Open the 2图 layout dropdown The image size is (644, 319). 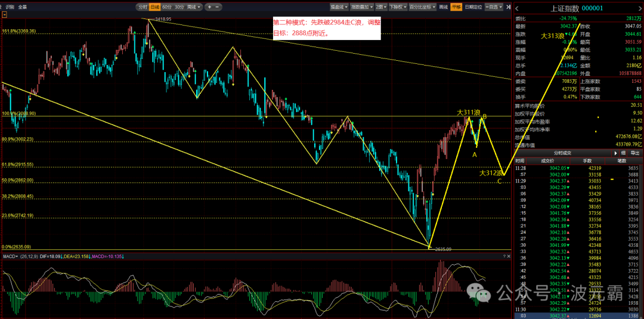tap(381, 7)
